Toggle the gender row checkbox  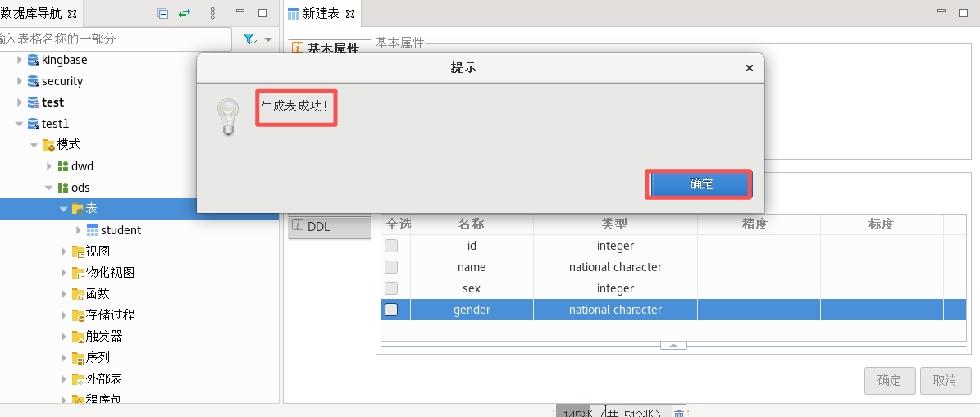coord(392,310)
